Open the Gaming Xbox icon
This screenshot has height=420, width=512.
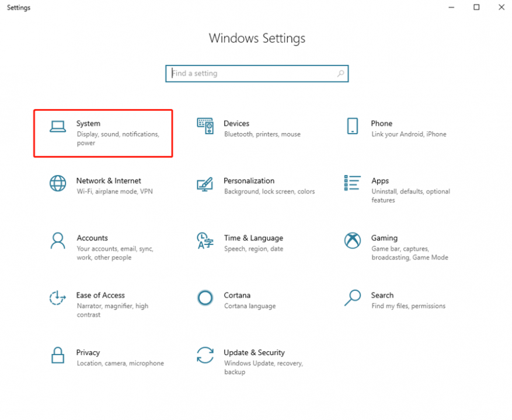click(352, 240)
